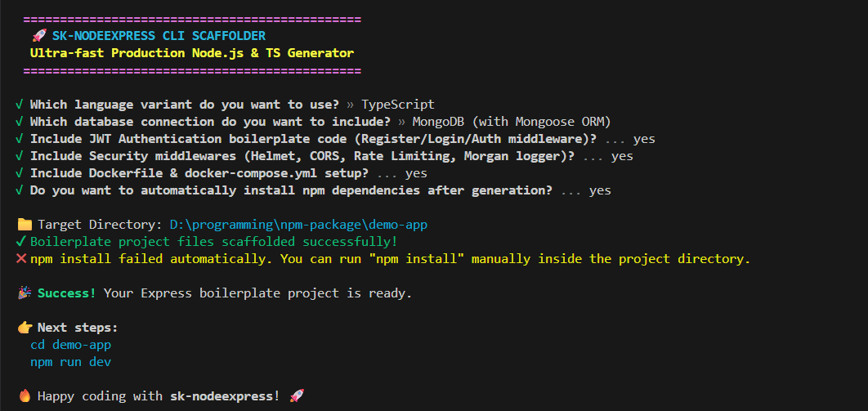Click the 'SK-NODEEXPRESS CLI SCAFFOLDER' title text
This screenshot has height=411, width=868.
coord(159,36)
